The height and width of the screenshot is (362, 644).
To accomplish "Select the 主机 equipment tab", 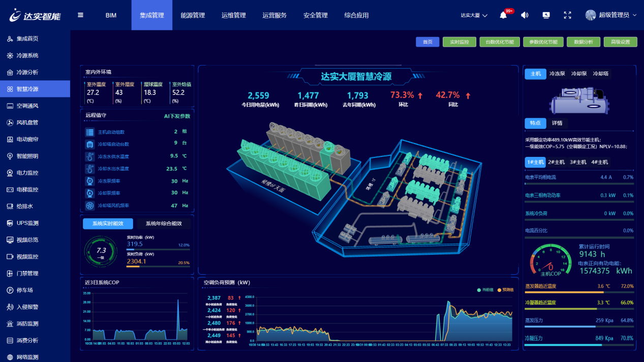I will pos(536,74).
